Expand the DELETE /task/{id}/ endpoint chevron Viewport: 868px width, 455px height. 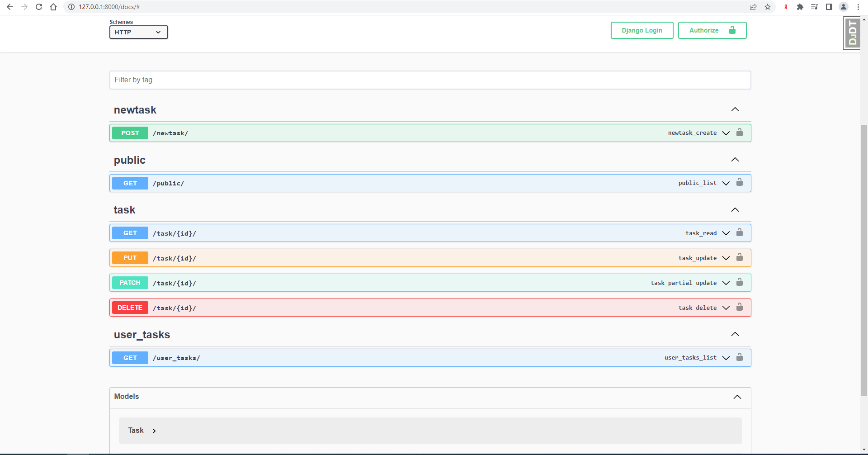pyautogui.click(x=726, y=308)
